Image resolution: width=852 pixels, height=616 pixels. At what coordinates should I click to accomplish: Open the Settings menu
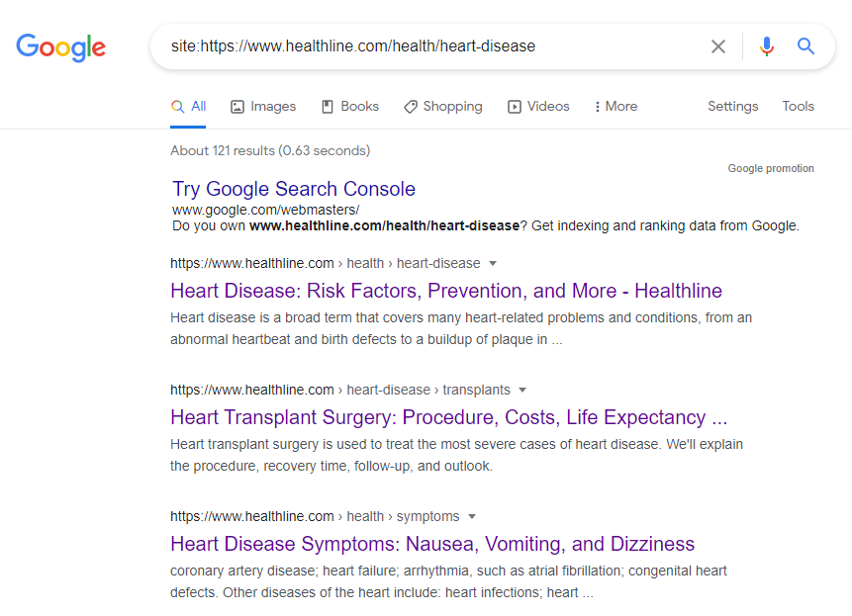click(732, 107)
